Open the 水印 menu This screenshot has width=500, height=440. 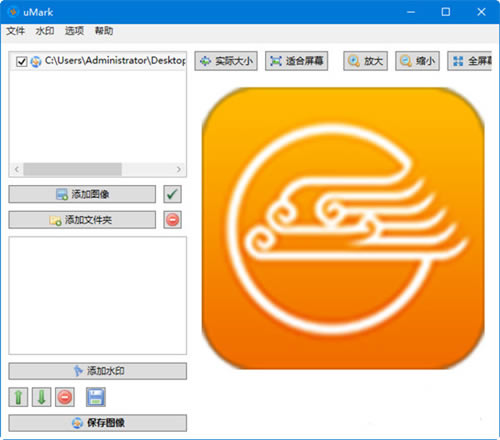45,31
